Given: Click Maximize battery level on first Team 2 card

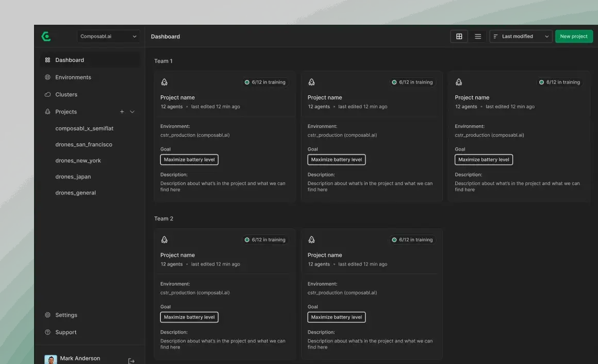Looking at the screenshot, I should 189,317.
